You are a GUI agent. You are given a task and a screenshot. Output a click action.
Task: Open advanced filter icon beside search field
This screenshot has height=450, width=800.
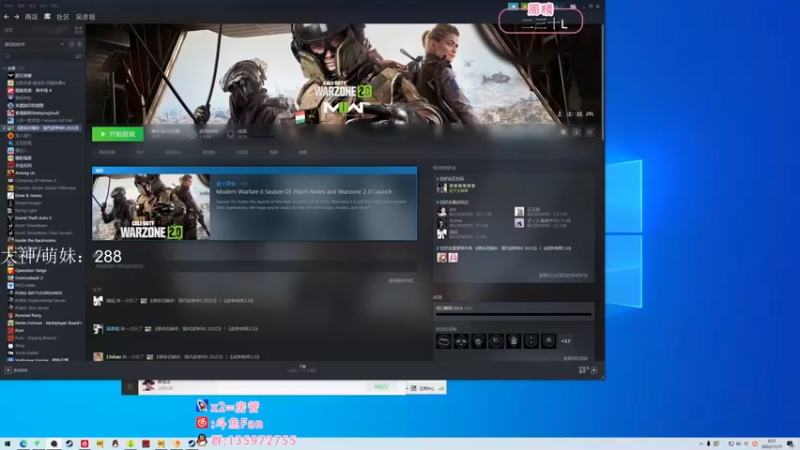point(79,56)
